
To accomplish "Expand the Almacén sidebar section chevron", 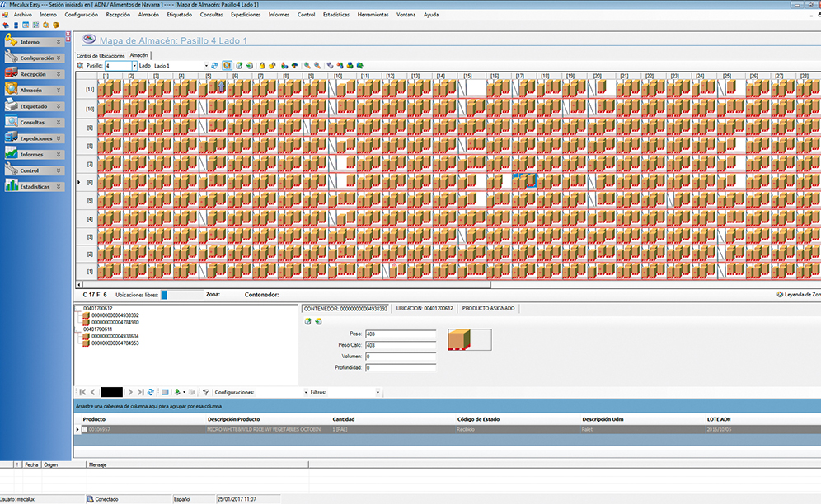I will pos(58,91).
